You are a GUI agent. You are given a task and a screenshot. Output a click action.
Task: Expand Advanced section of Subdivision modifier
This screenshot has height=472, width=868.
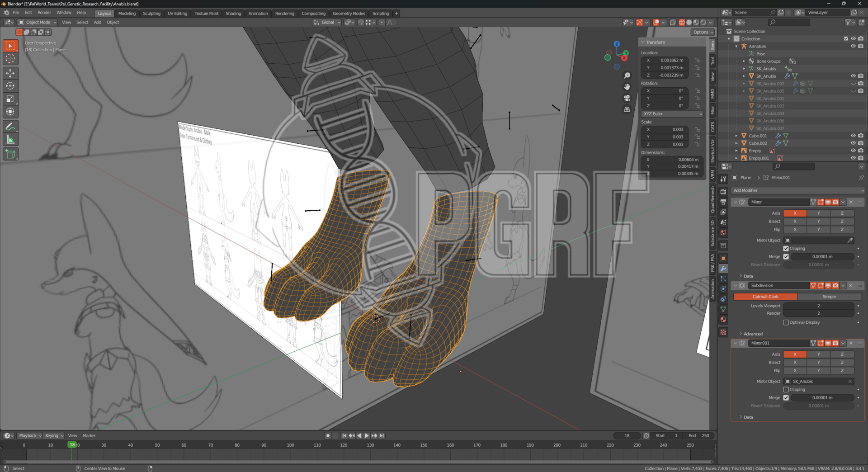[x=753, y=334]
